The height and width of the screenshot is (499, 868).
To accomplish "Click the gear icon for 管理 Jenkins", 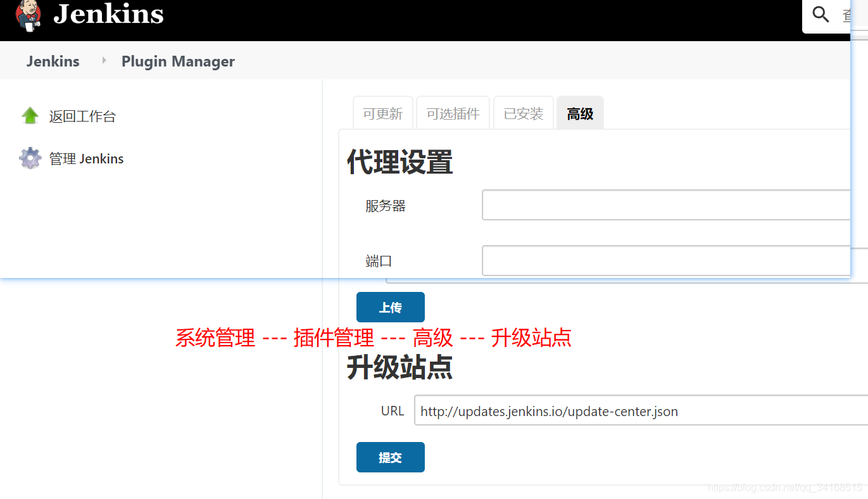I will (x=30, y=158).
